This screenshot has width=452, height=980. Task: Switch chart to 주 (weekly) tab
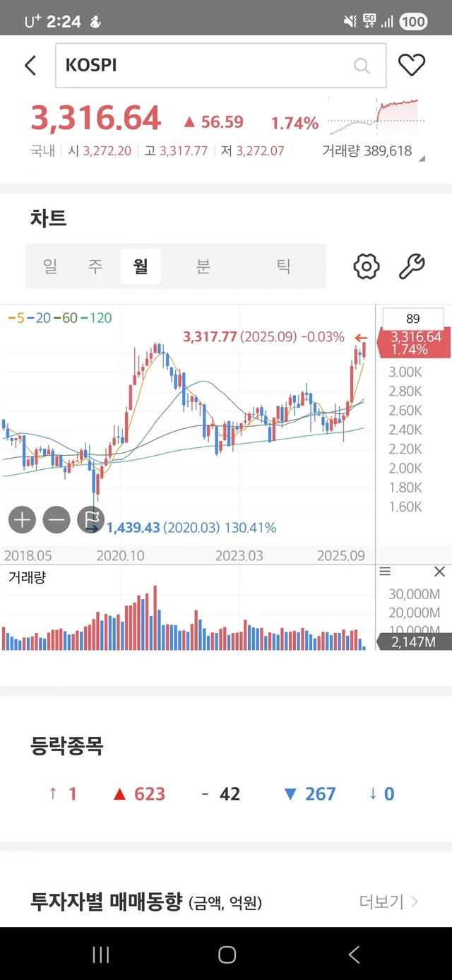point(95,266)
